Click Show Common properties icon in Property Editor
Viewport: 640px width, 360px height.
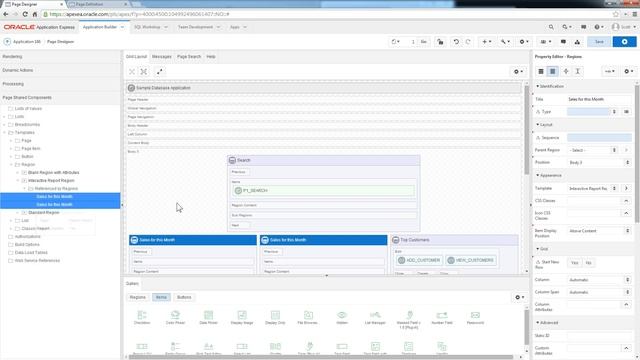(x=541, y=71)
